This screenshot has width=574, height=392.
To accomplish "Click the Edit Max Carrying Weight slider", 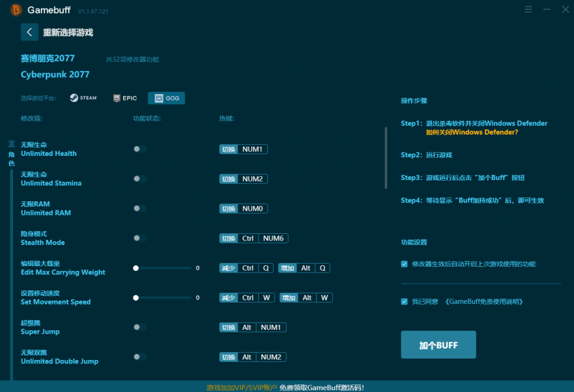I will click(x=163, y=268).
